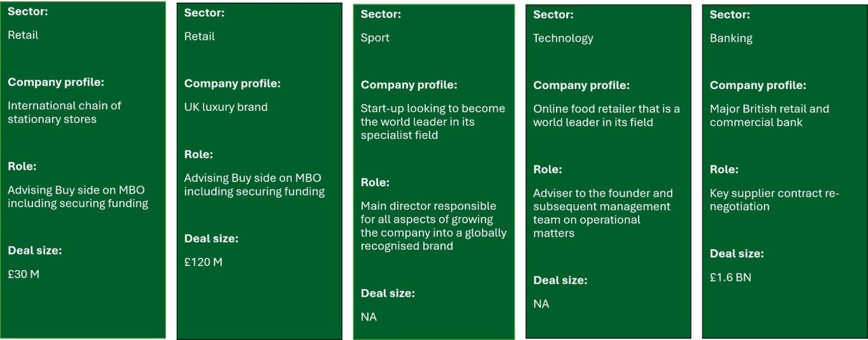868x340 pixels.
Task: Click the start-up company profile description
Action: [433, 122]
